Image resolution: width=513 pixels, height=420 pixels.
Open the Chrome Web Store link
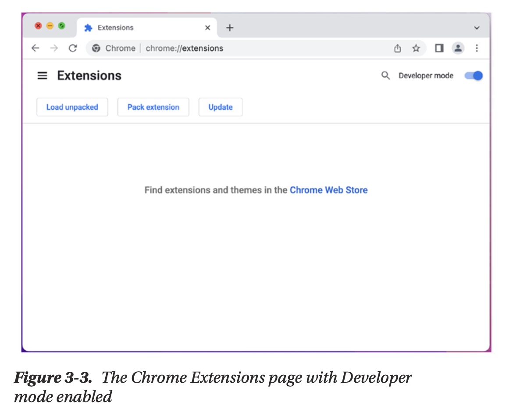point(328,190)
